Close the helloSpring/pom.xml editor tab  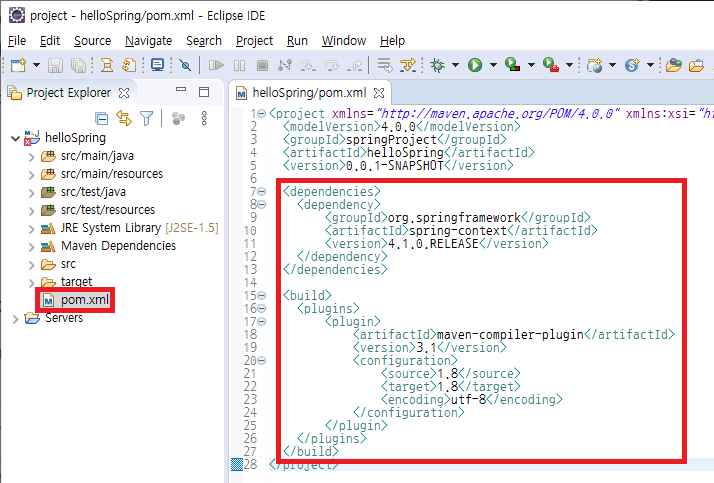click(379, 93)
